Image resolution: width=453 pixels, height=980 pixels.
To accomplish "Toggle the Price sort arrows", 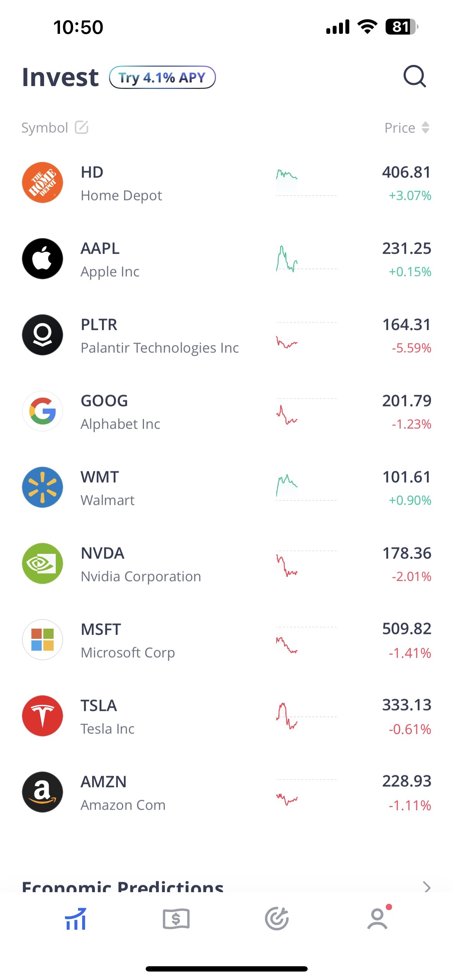I will tap(425, 127).
